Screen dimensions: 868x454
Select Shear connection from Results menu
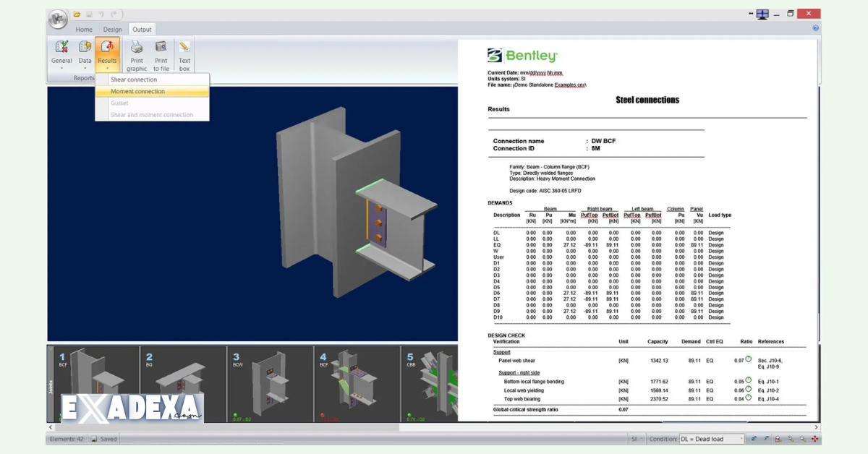(134, 79)
